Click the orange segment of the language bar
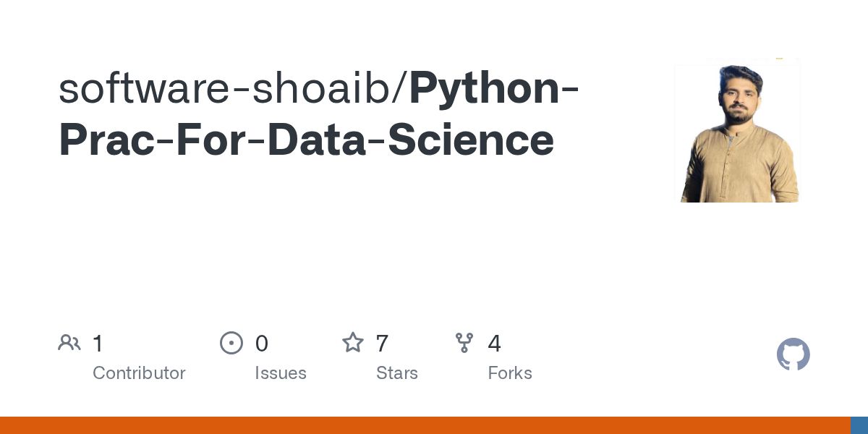The height and width of the screenshot is (434, 868). pos(425,425)
